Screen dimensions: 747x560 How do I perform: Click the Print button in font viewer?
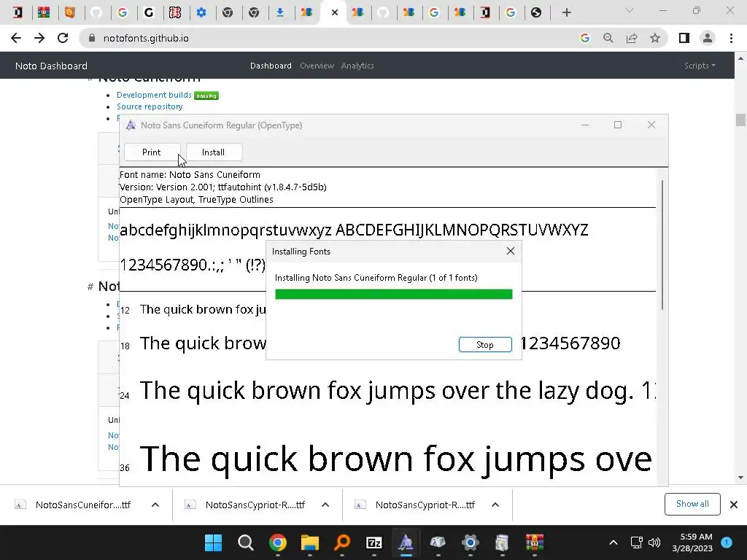[152, 152]
